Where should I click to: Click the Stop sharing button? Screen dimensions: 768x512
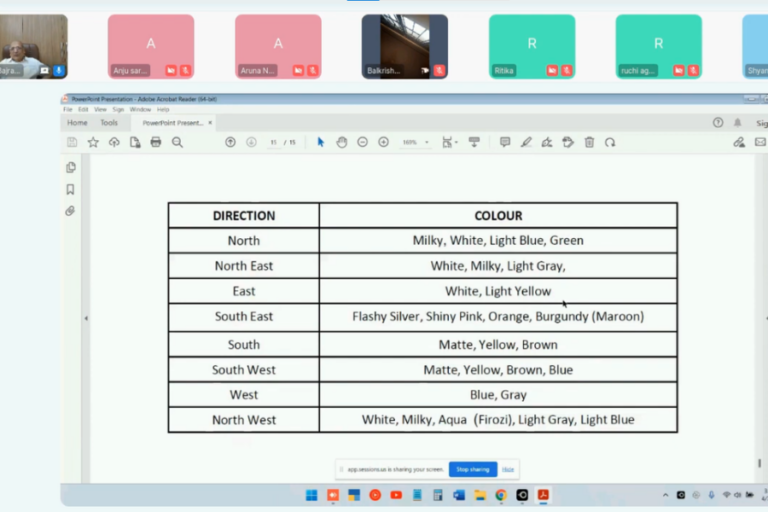[473, 469]
